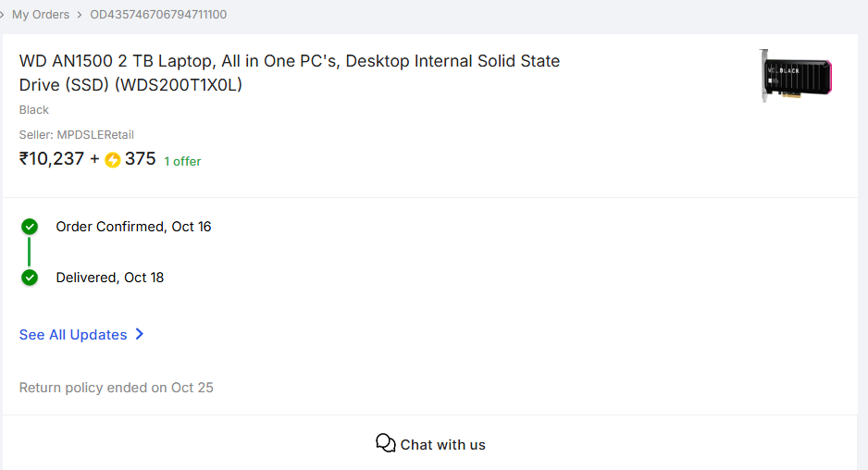Open See All Updates

click(x=73, y=335)
